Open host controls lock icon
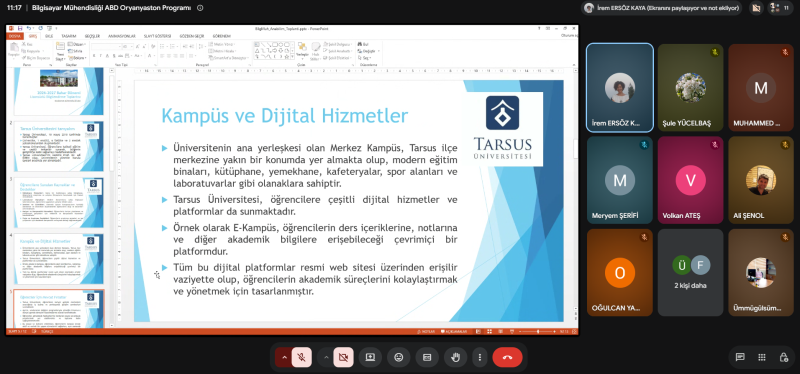Screen dimensions: 800x374 point(784,357)
